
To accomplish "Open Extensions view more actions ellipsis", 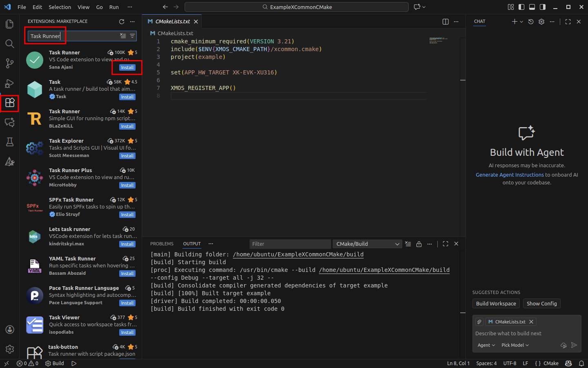I will [x=132, y=21].
